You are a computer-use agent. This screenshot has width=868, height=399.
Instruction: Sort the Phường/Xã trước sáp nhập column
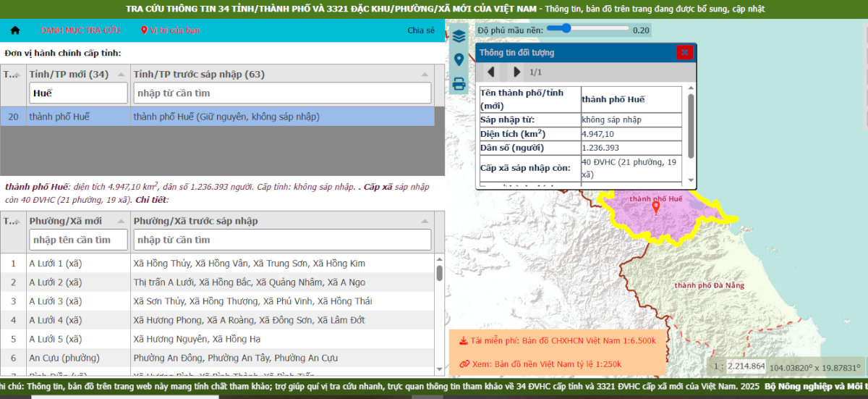pos(424,221)
